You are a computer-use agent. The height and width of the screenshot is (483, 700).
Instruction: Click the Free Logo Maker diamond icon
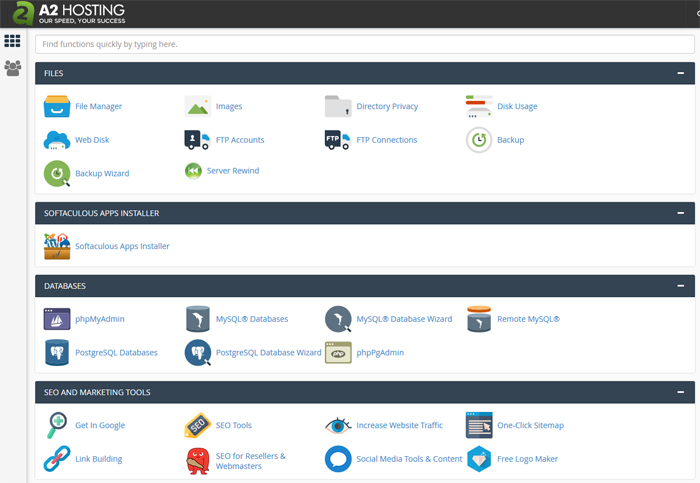(x=479, y=458)
